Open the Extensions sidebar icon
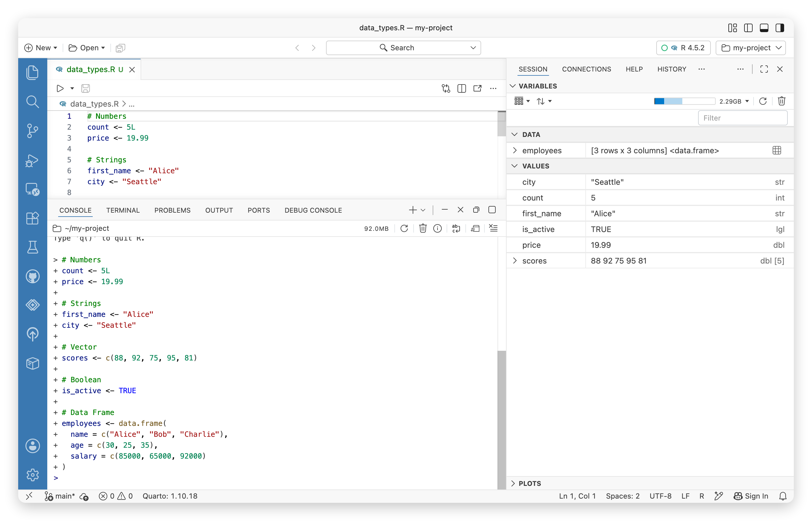 [x=32, y=218]
